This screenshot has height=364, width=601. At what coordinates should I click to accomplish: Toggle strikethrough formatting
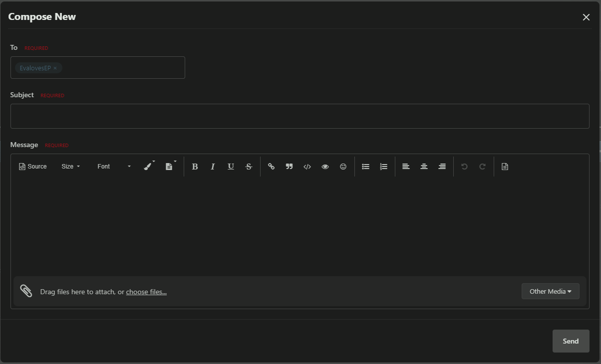coord(249,167)
